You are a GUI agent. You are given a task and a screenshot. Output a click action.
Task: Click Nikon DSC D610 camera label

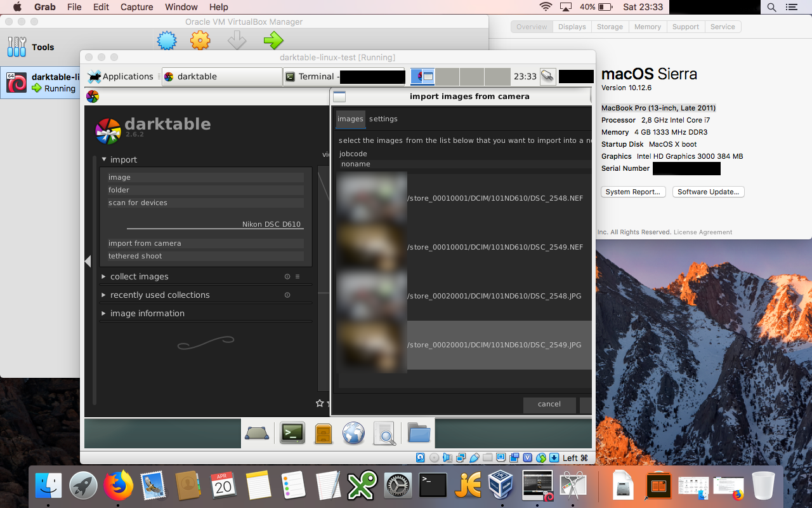pyautogui.click(x=272, y=224)
